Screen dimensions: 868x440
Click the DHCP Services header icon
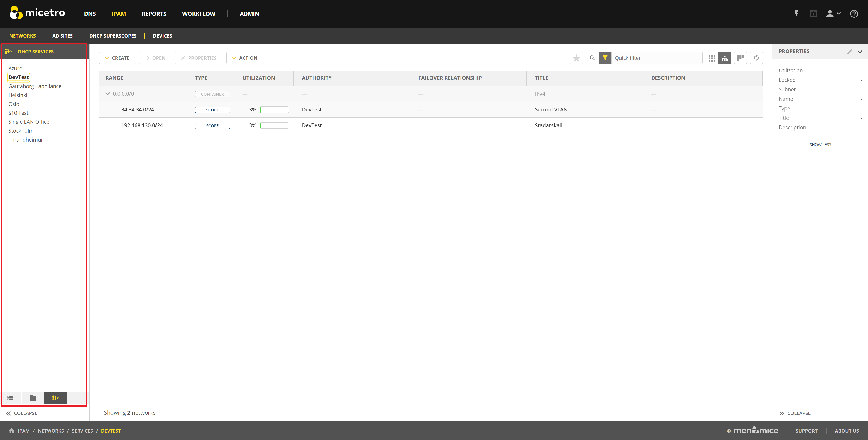click(8, 51)
